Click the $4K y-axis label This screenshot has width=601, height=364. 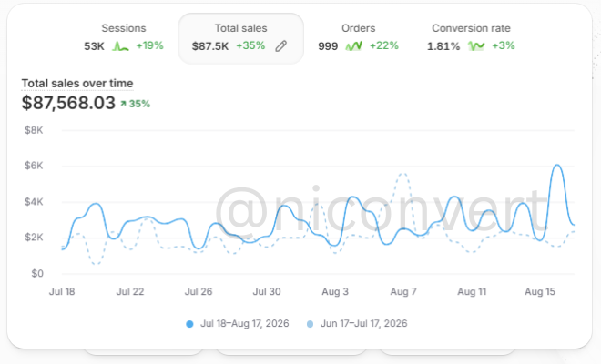coord(34,201)
